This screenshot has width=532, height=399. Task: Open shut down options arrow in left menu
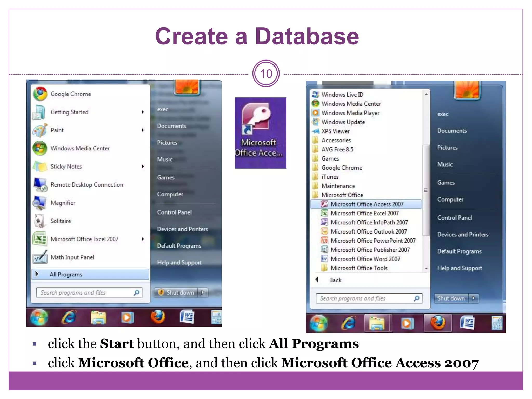[203, 292]
